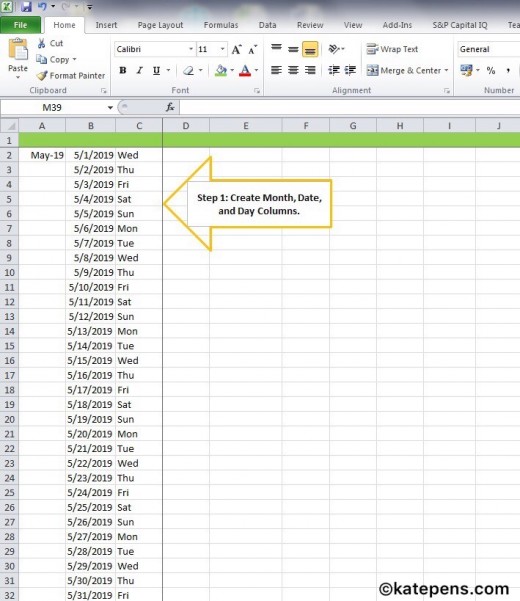Customize Quick Access Toolbar dropdown

click(x=90, y=7)
